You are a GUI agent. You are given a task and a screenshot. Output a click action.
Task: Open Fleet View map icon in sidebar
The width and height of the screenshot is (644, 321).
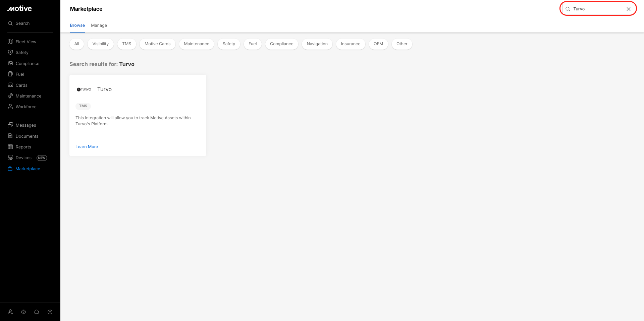10,42
